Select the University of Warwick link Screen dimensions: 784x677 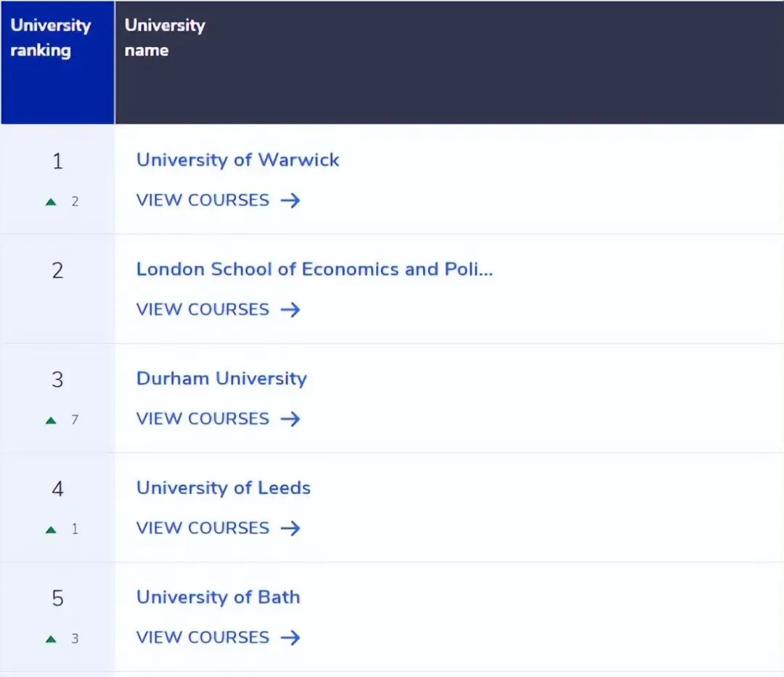pyautogui.click(x=237, y=160)
